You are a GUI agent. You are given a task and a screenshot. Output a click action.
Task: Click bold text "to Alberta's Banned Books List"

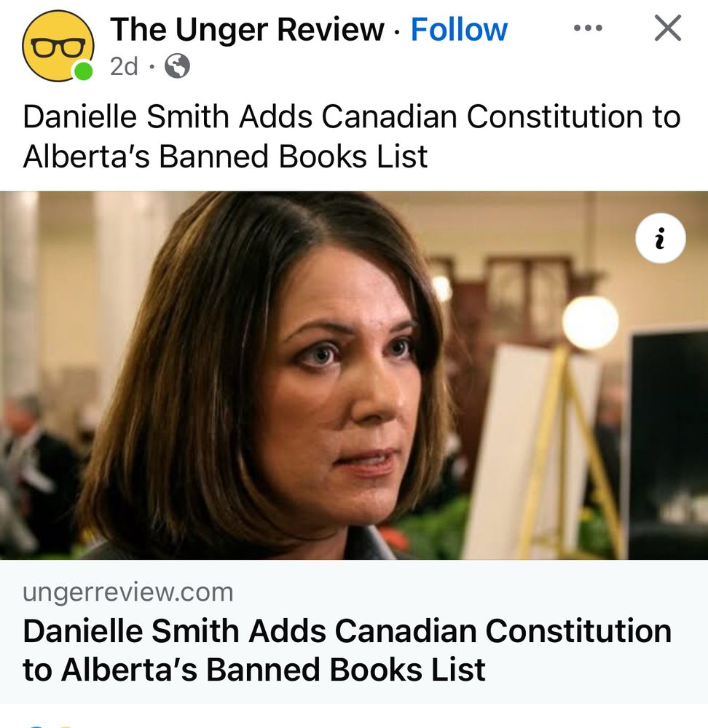pyautogui.click(x=253, y=670)
